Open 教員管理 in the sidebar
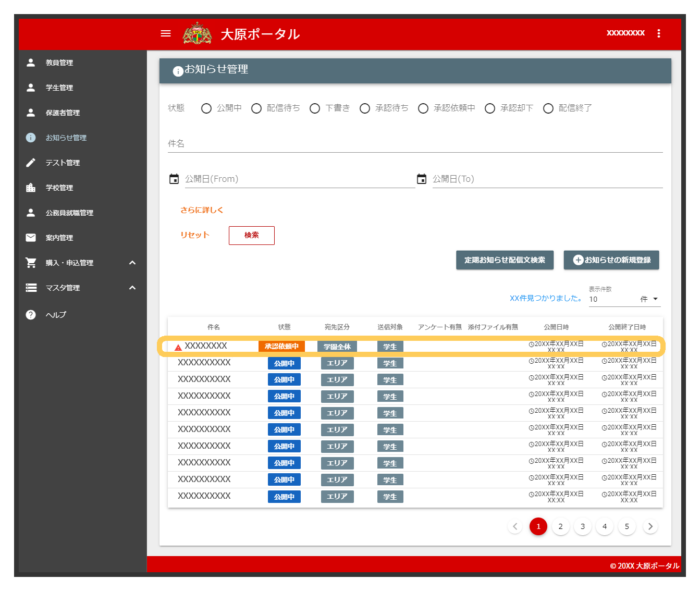 click(x=59, y=63)
